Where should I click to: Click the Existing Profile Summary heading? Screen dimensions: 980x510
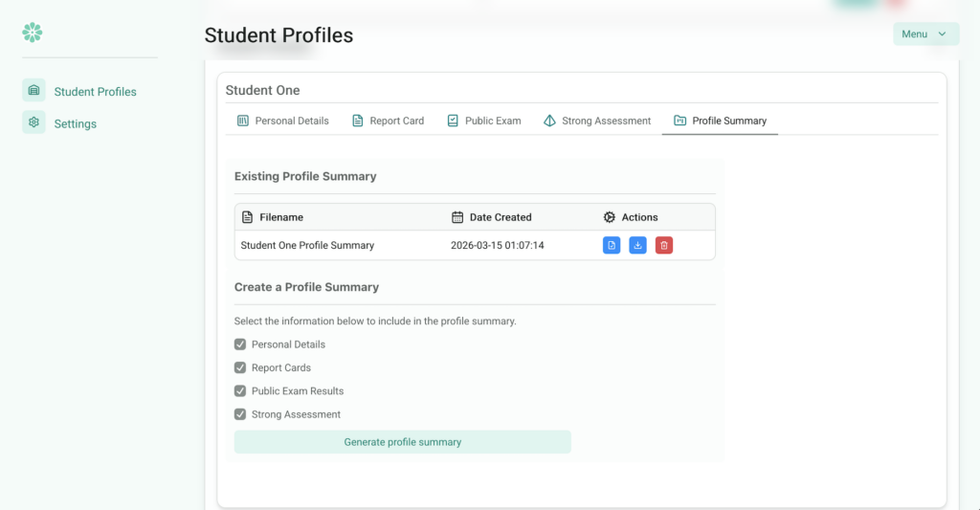(x=305, y=176)
